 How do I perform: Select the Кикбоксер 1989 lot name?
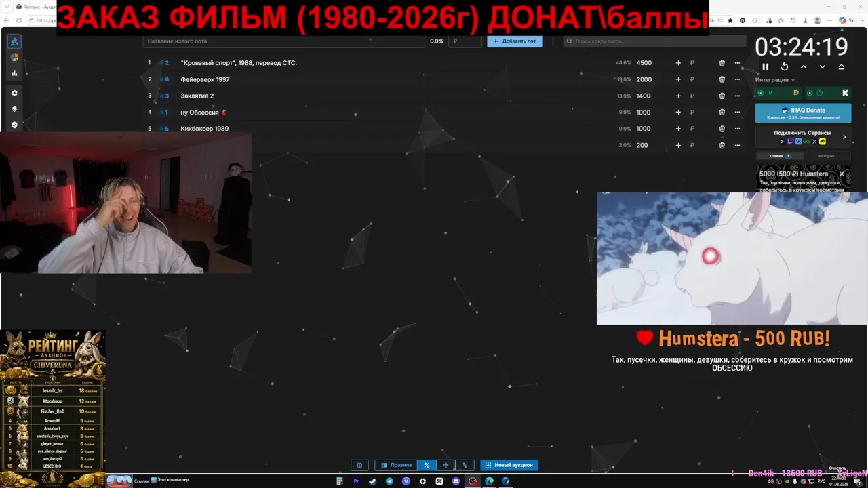tap(205, 128)
